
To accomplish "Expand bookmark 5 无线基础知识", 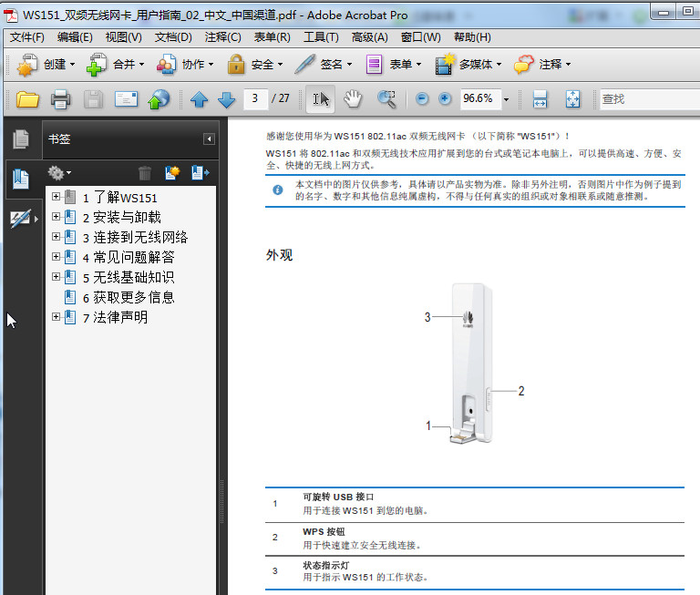I will click(x=56, y=277).
